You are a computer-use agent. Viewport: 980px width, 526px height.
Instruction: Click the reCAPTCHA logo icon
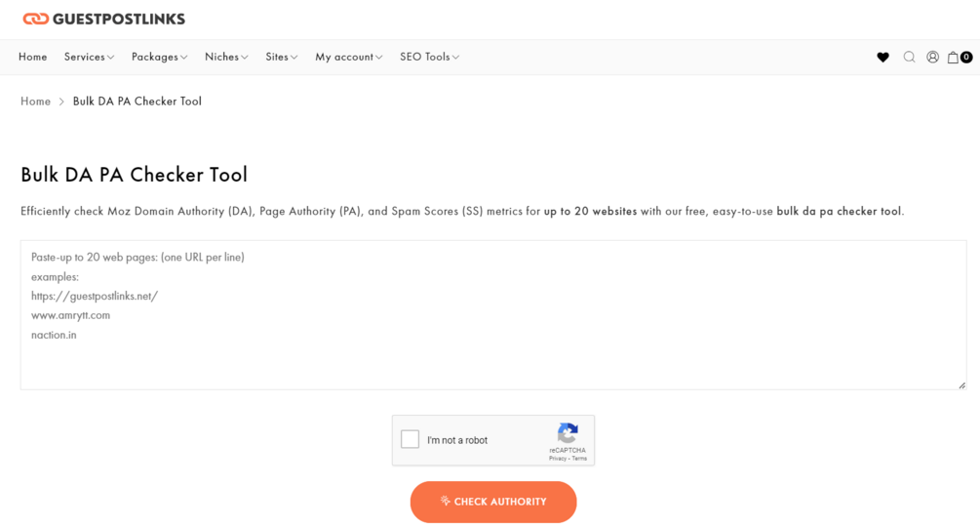pyautogui.click(x=568, y=433)
